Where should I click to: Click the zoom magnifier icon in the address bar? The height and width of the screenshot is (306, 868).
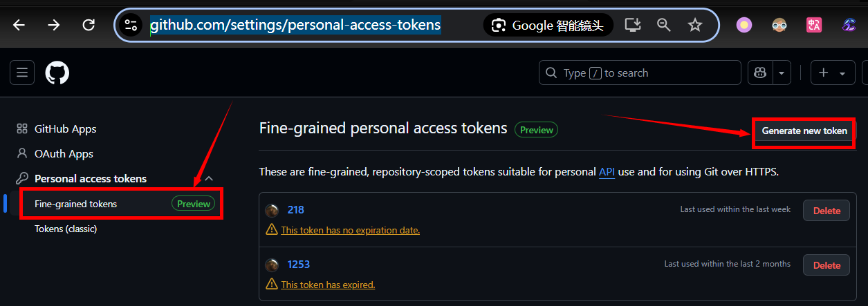(664, 26)
